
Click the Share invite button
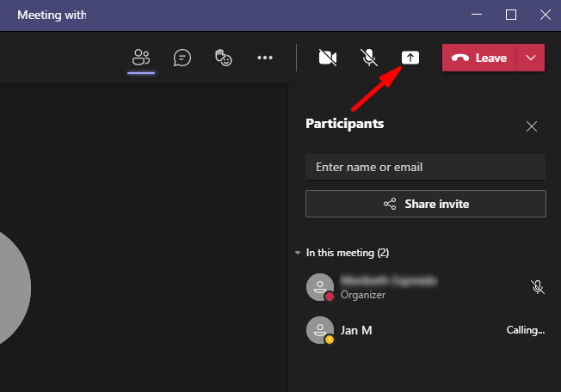pos(425,204)
